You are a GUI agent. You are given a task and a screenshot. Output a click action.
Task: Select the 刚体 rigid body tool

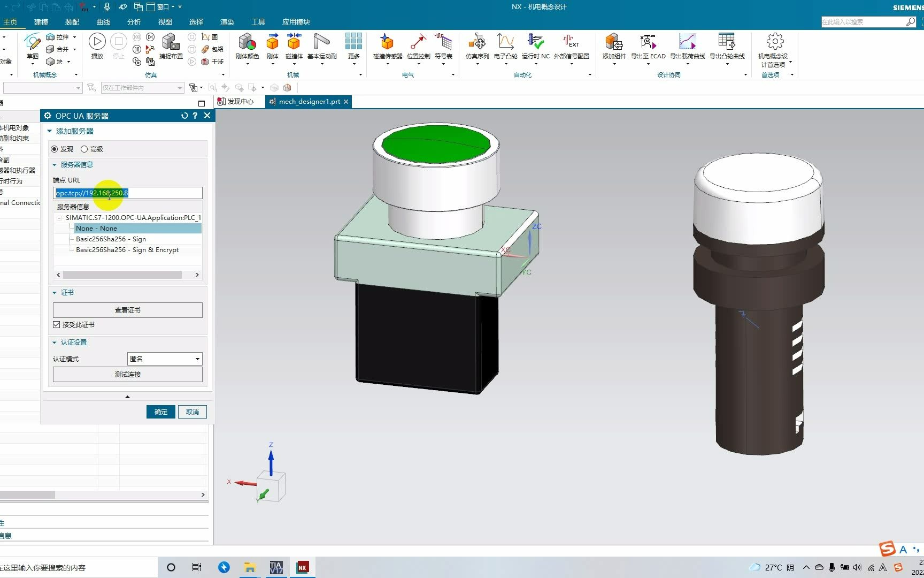(272, 42)
